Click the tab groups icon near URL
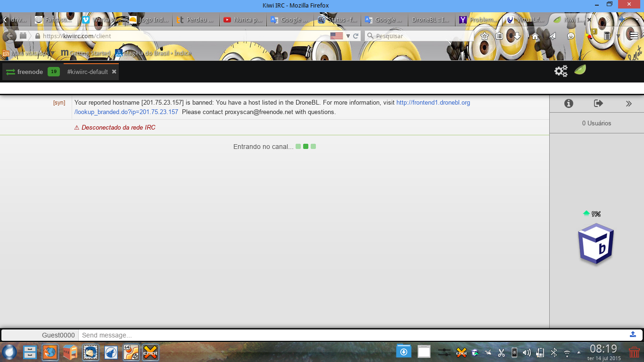The height and width of the screenshot is (362, 644). [23, 36]
